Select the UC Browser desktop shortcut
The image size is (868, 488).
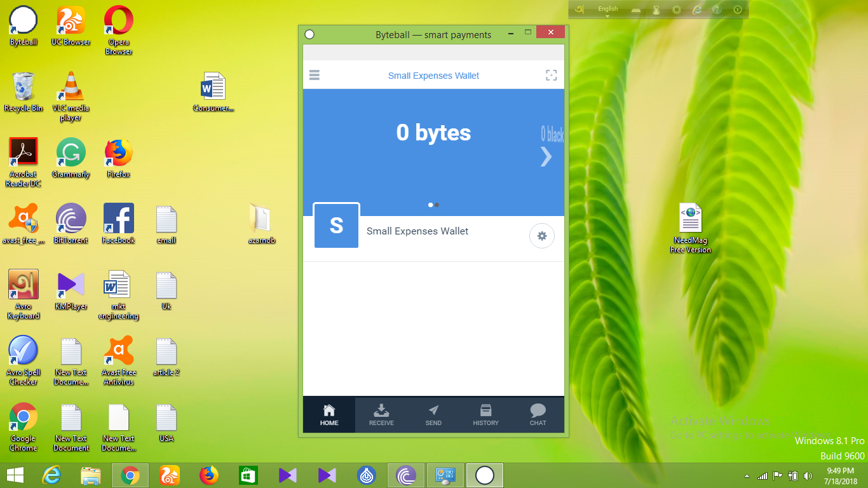(71, 25)
